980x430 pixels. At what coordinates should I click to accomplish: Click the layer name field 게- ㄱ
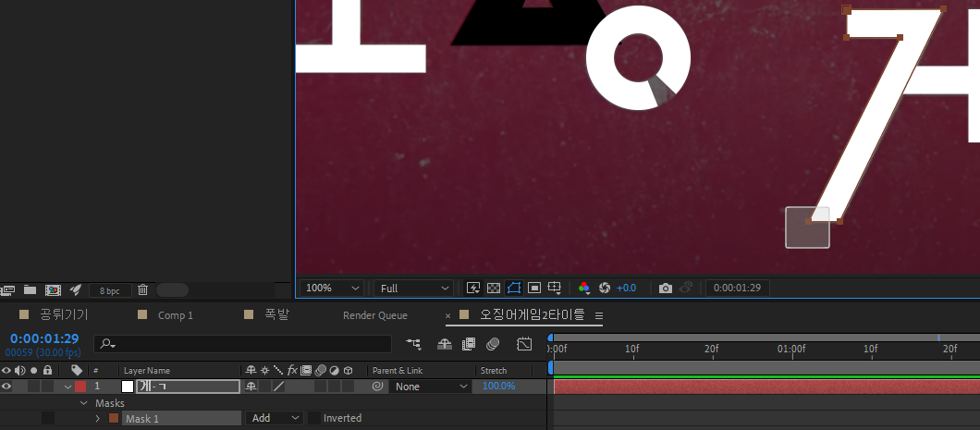188,387
